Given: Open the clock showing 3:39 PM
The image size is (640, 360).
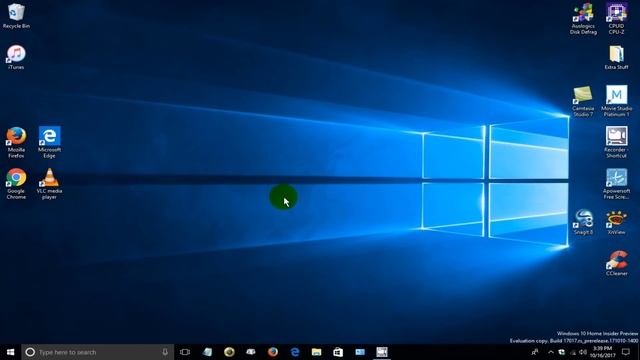Looking at the screenshot, I should [x=602, y=352].
